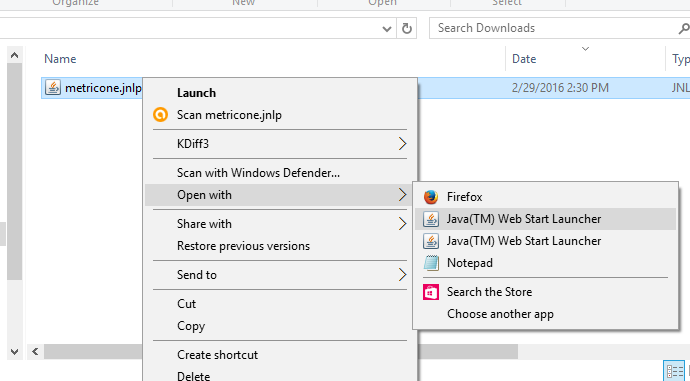
Task: Expand the KDiff3 submenu arrow
Action: click(x=402, y=143)
